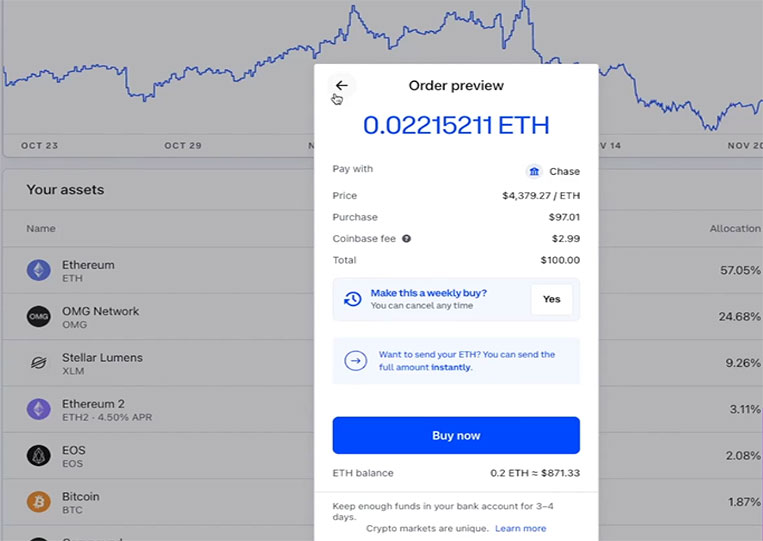Select the Bitcoin coin icon
This screenshot has height=541, width=763.
[x=39, y=502]
